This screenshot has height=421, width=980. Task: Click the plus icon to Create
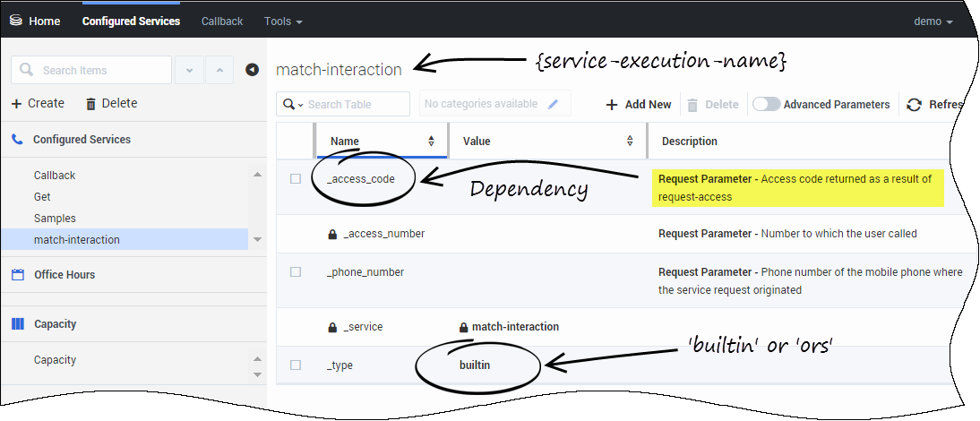[x=16, y=104]
